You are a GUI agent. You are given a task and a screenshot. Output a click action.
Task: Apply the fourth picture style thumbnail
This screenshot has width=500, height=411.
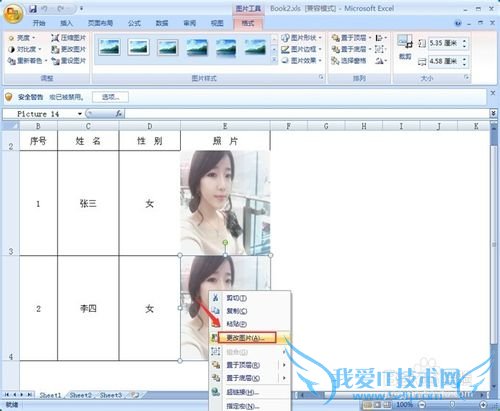coord(197,47)
